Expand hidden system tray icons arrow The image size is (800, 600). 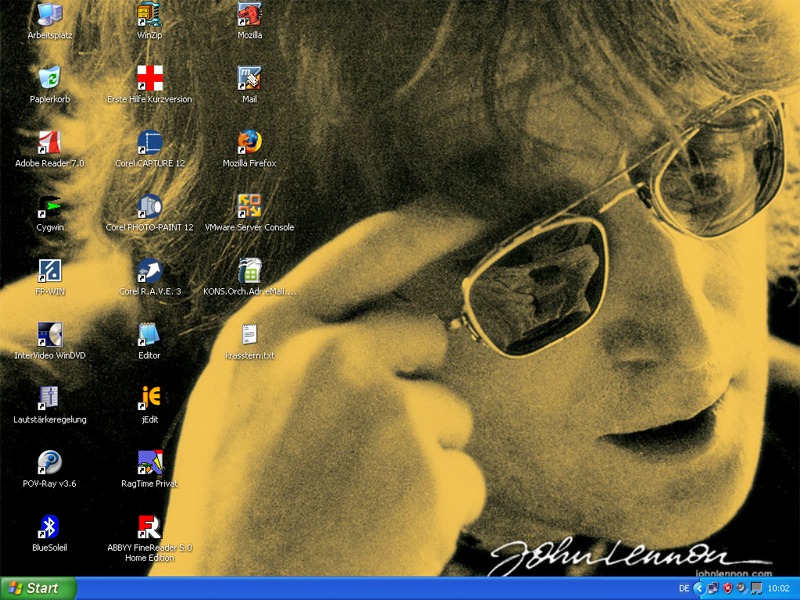(x=698, y=588)
